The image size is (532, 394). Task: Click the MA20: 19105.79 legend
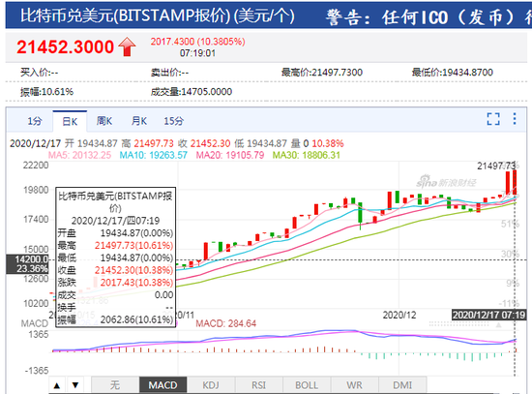[230, 155]
